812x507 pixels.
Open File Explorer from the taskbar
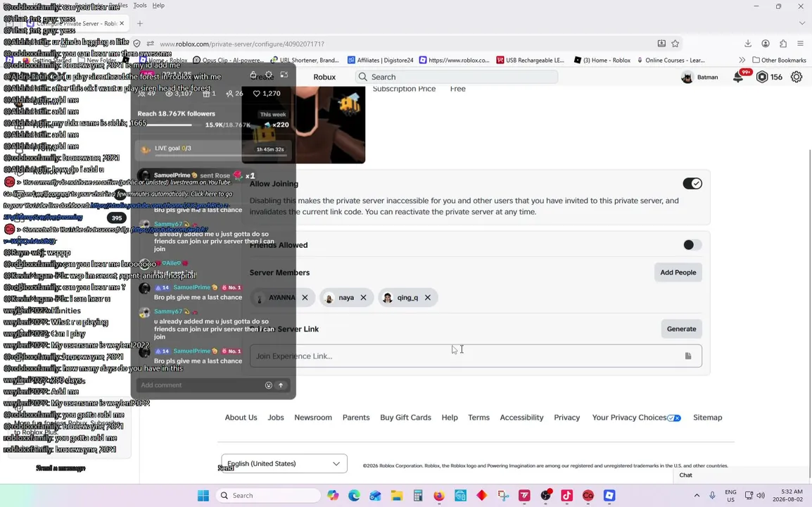397,496
